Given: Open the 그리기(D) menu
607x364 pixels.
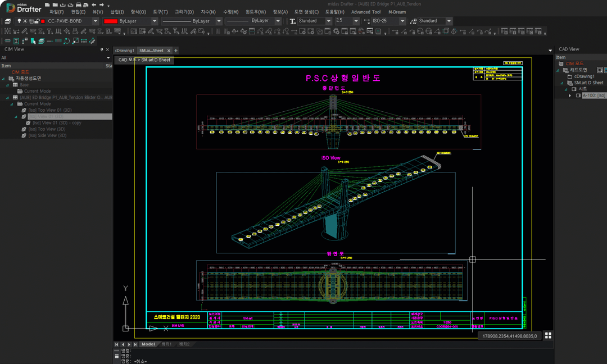Looking at the screenshot, I should pos(184,12).
